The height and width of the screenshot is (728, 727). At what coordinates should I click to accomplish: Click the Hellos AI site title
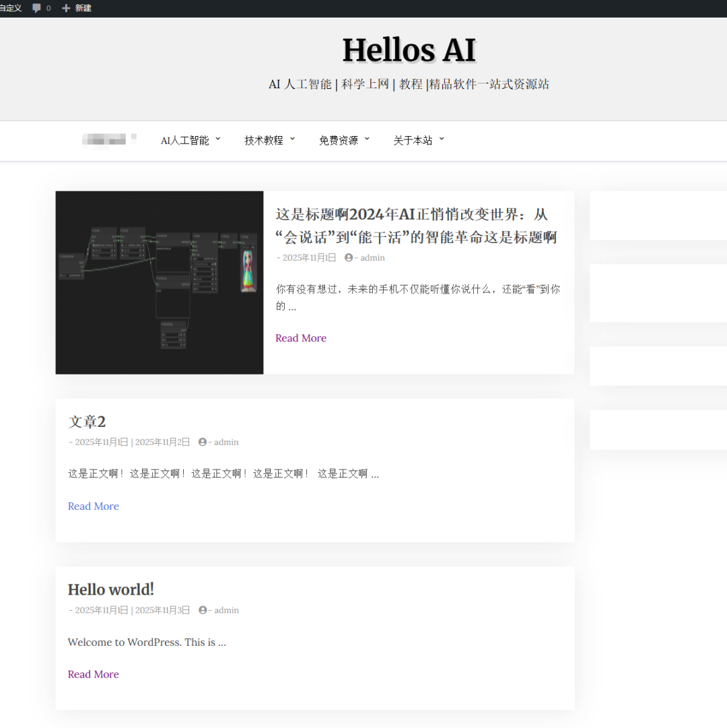pyautogui.click(x=409, y=51)
